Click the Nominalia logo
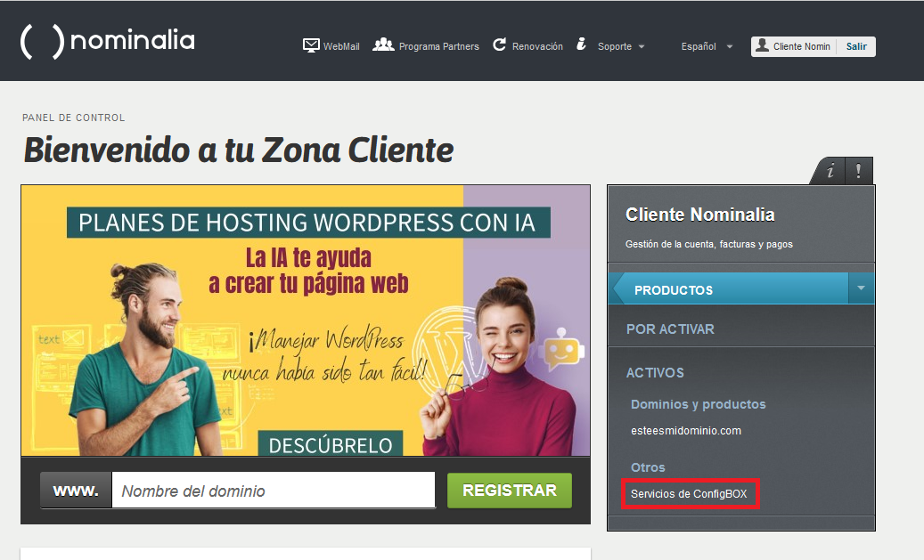Screen dimensions: 924x560 107,40
